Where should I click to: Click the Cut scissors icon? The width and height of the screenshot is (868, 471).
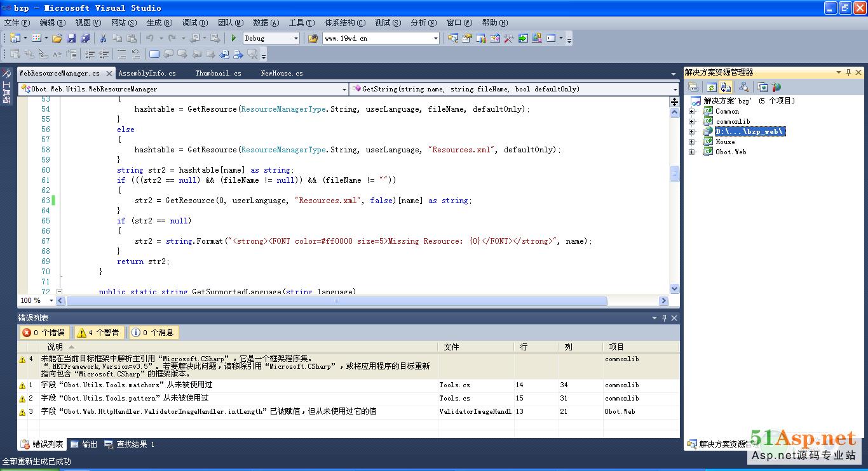103,39
